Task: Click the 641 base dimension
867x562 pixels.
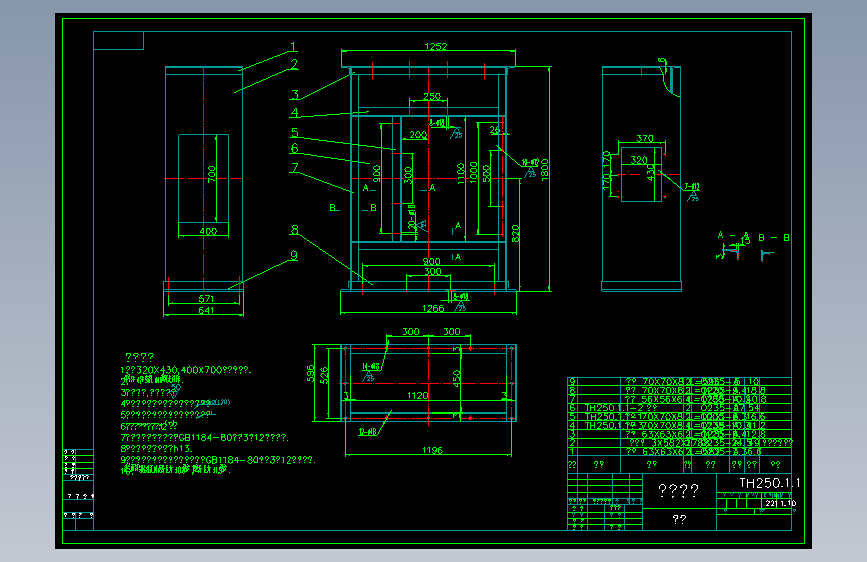Action: point(206,310)
